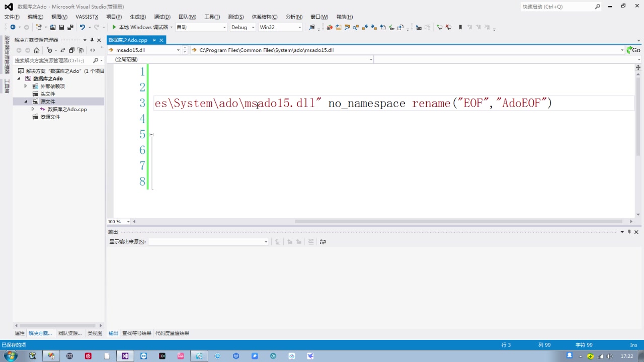Click the Save file toolbar icon

pos(61,27)
